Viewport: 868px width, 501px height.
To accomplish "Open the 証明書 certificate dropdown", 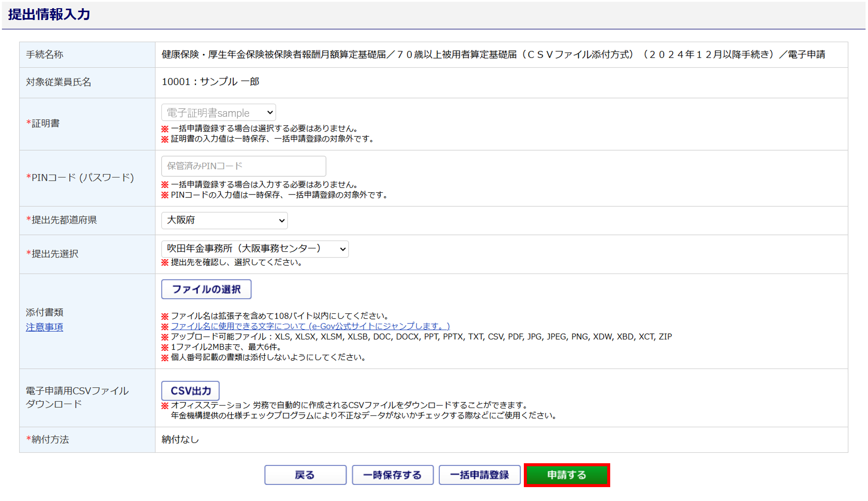I will (x=218, y=113).
